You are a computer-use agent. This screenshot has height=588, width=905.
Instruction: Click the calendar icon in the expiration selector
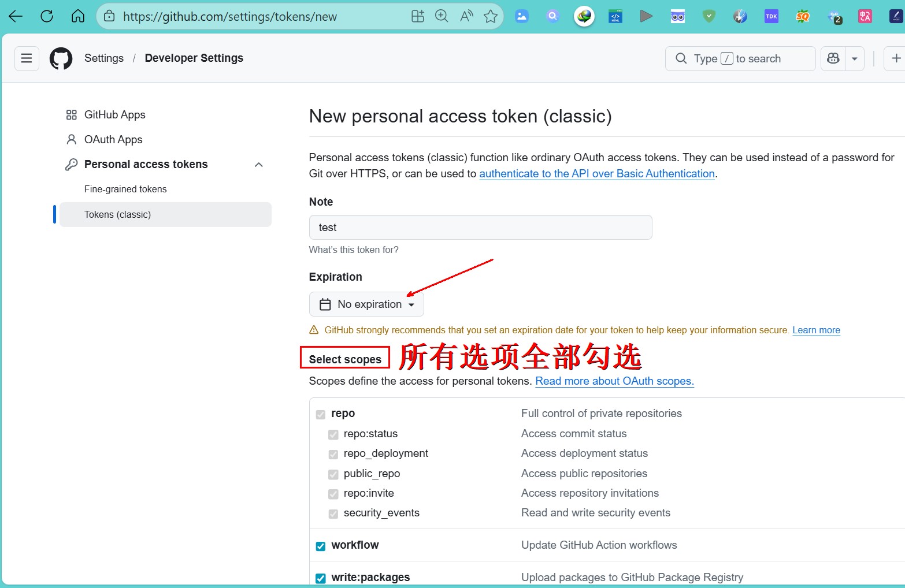coord(325,304)
